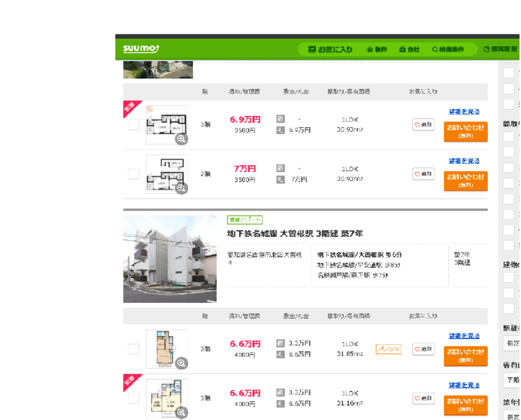Click the line 地下鉄名城線/大曽根駅 歩6分
Screen dimensions: 521x420
360,255
